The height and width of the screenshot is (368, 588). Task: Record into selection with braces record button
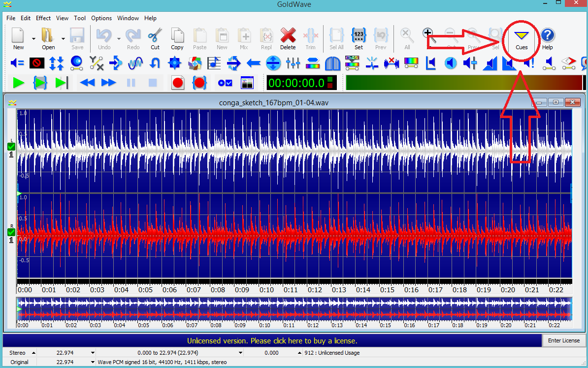point(199,83)
